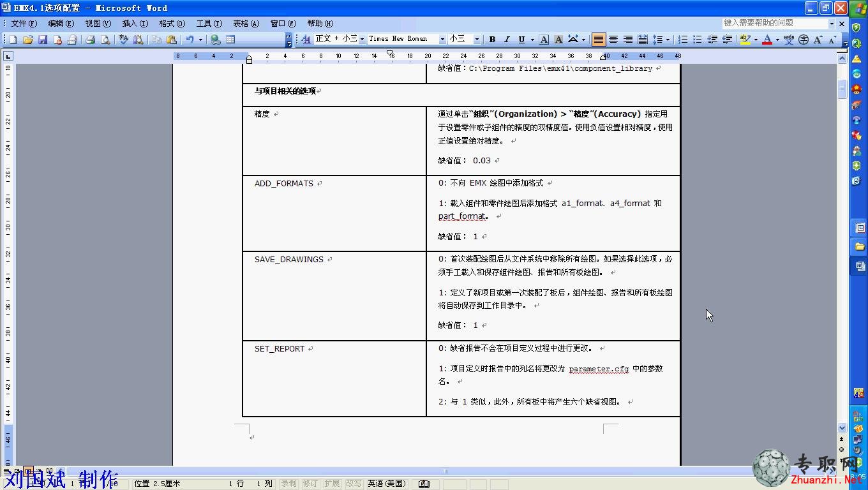Expand the help question box dropdown arrow
The height and width of the screenshot is (490, 868).
click(x=832, y=24)
